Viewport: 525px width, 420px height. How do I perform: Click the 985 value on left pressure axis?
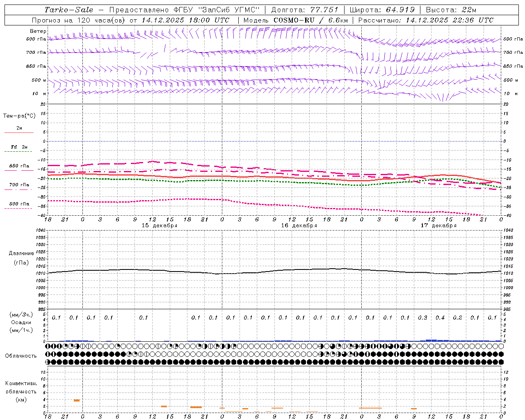coord(43,309)
